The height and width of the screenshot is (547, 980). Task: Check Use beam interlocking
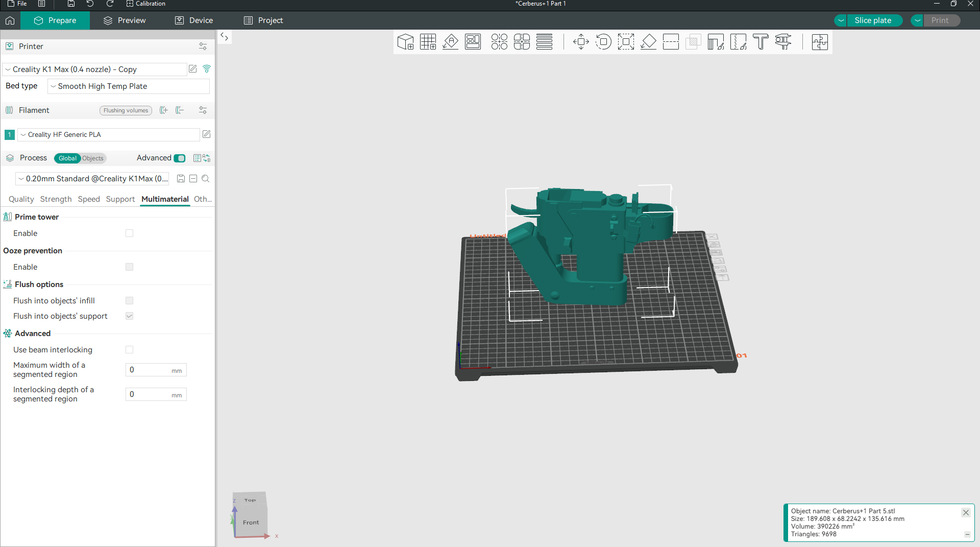click(x=129, y=350)
